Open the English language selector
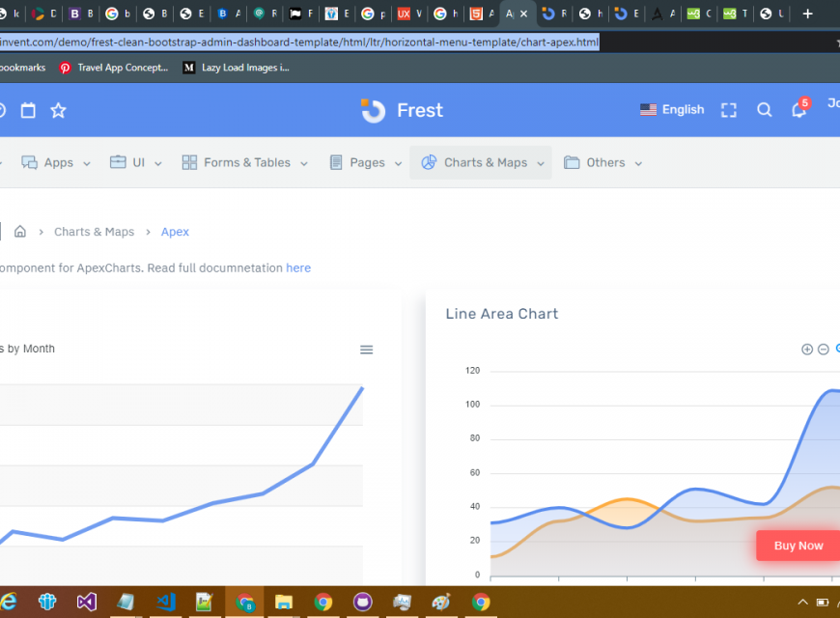 pyautogui.click(x=672, y=110)
